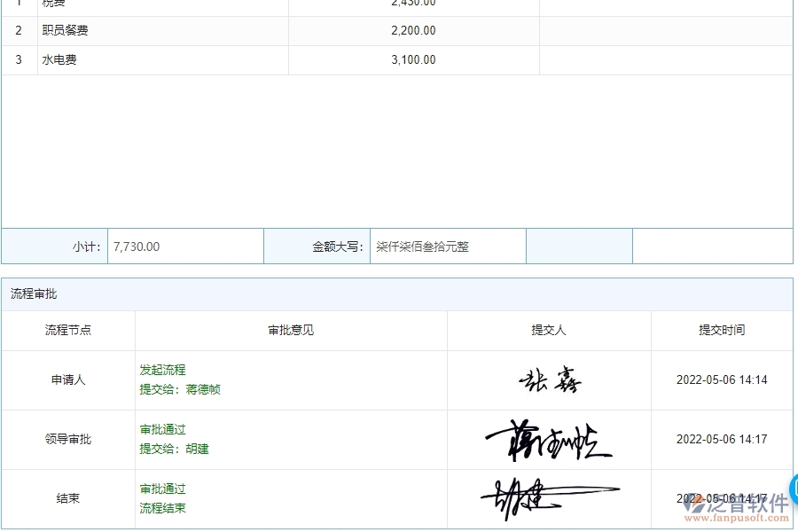Viewport: 798px width, 532px height.
Task: Click 审批通过 in the 领导审批 row
Action: click(x=162, y=429)
